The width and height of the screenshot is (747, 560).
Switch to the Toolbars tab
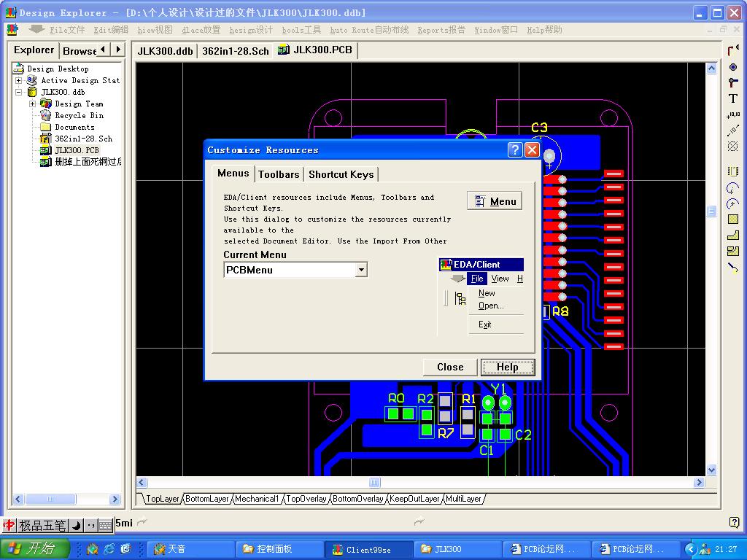pyautogui.click(x=279, y=174)
